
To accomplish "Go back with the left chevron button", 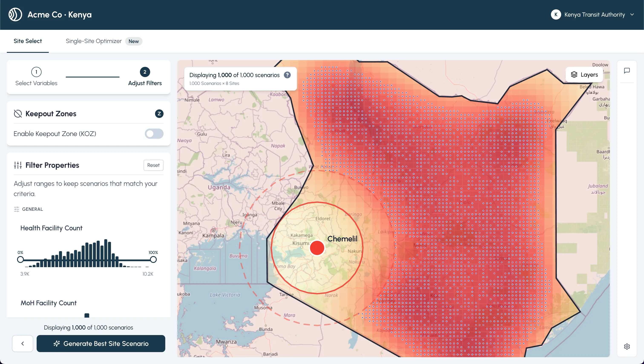I will 23,343.
